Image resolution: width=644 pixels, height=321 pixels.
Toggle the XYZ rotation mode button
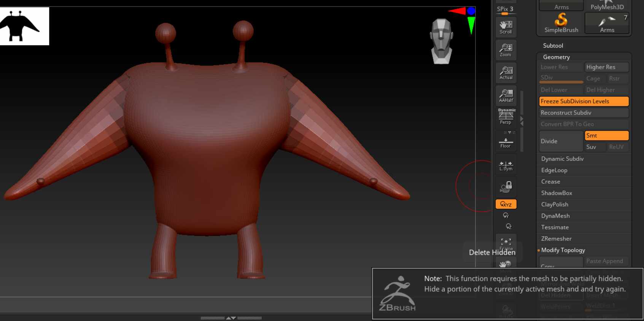pyautogui.click(x=506, y=204)
